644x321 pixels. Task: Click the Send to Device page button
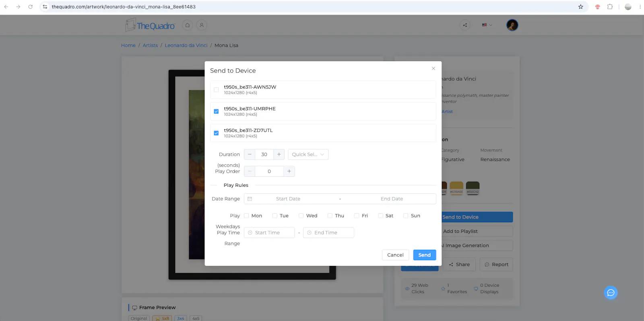tap(477, 217)
